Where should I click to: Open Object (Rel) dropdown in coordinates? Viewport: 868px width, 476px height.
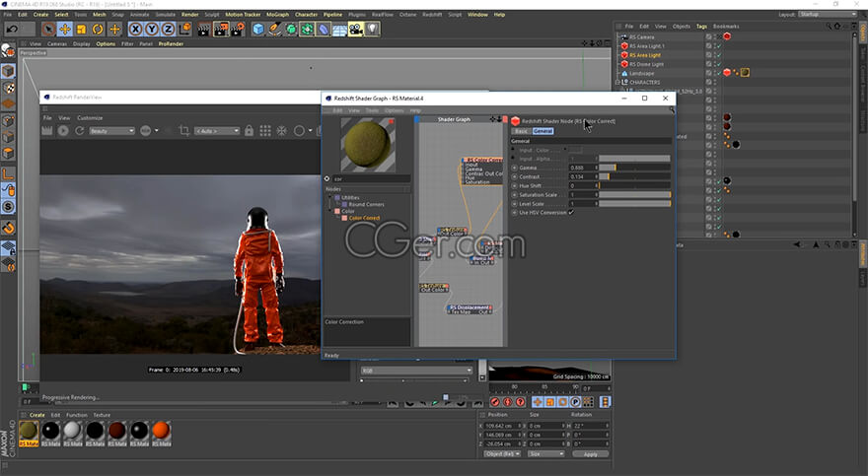(502, 454)
